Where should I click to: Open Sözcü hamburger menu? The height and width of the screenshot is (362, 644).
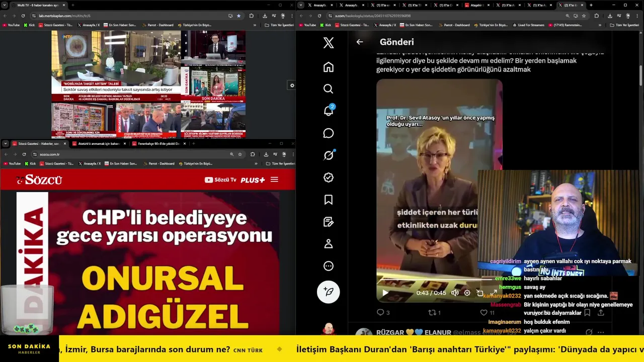point(274,179)
